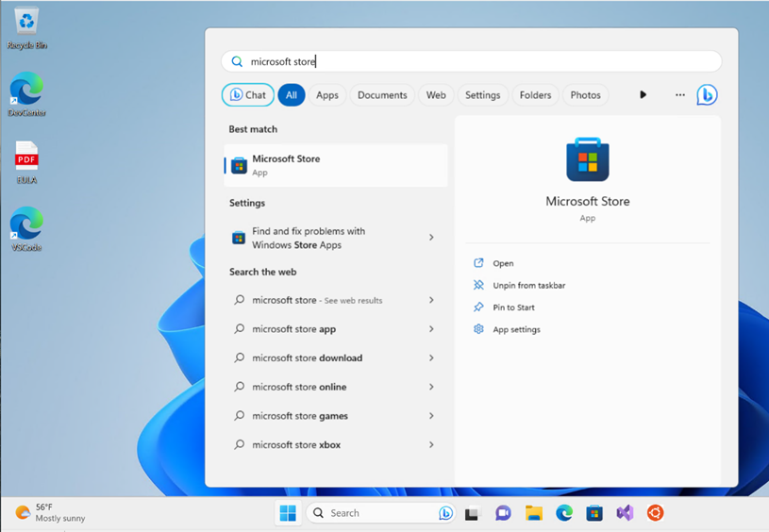Switch to the Apps filter
Screen dimensions: 769x532
pos(327,95)
